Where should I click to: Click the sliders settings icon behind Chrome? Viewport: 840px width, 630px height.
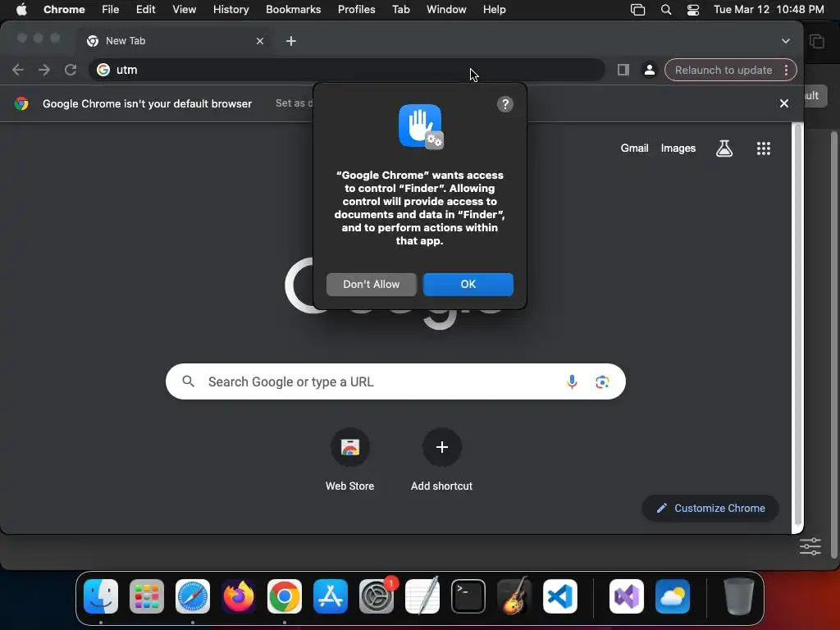810,546
